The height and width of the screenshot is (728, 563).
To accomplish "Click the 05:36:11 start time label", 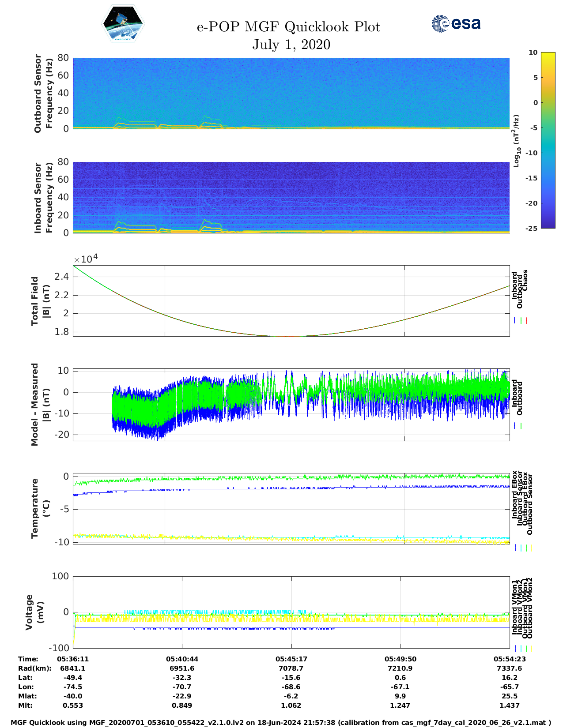I will click(x=73, y=659).
